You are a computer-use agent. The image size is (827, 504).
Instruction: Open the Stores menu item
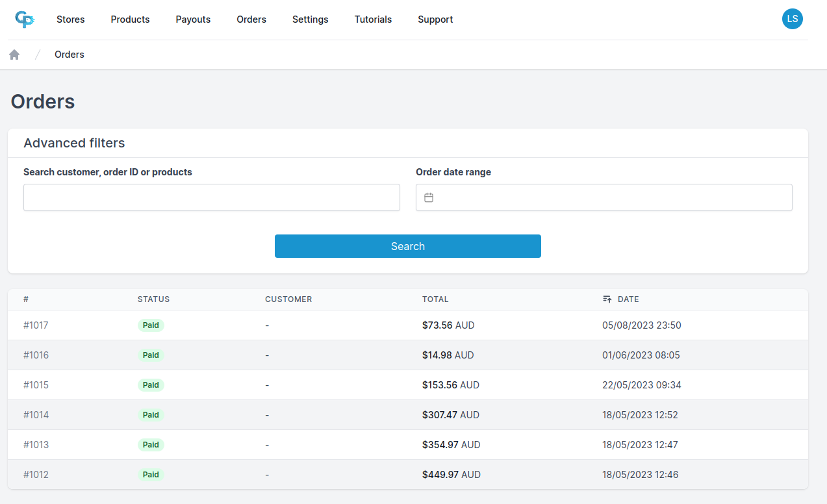70,19
